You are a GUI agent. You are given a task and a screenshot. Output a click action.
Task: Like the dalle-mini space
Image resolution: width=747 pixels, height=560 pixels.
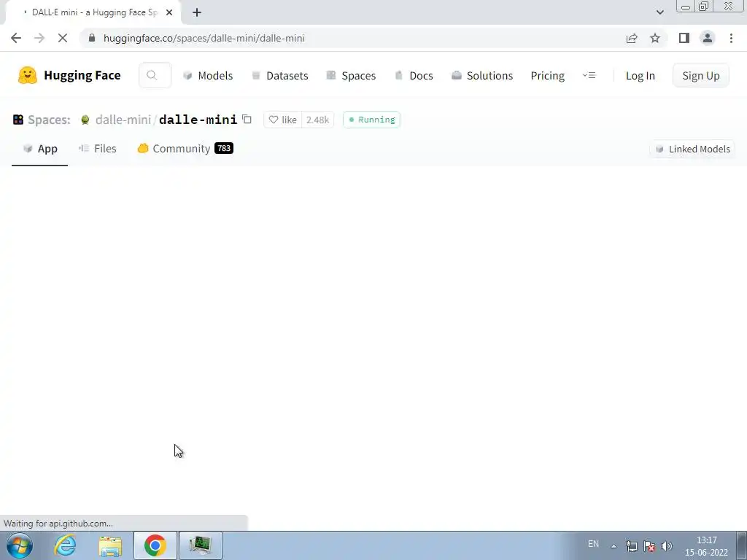pyautogui.click(x=283, y=120)
